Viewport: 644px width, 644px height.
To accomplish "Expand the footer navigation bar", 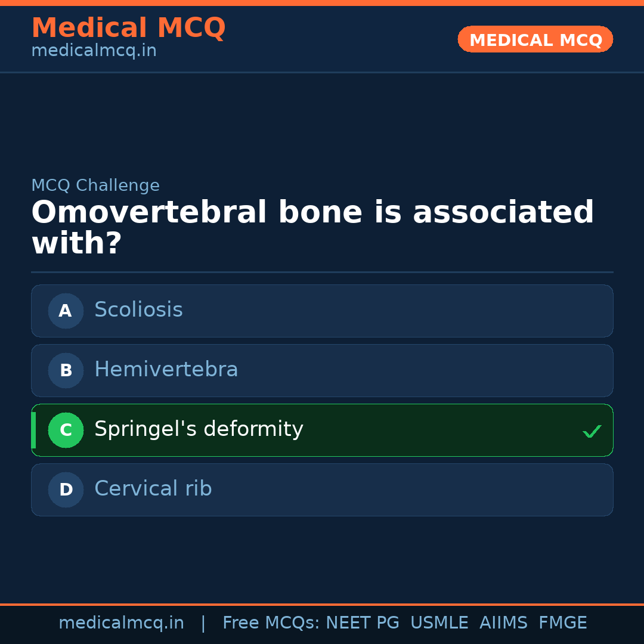I will pyautogui.click(x=322, y=623).
